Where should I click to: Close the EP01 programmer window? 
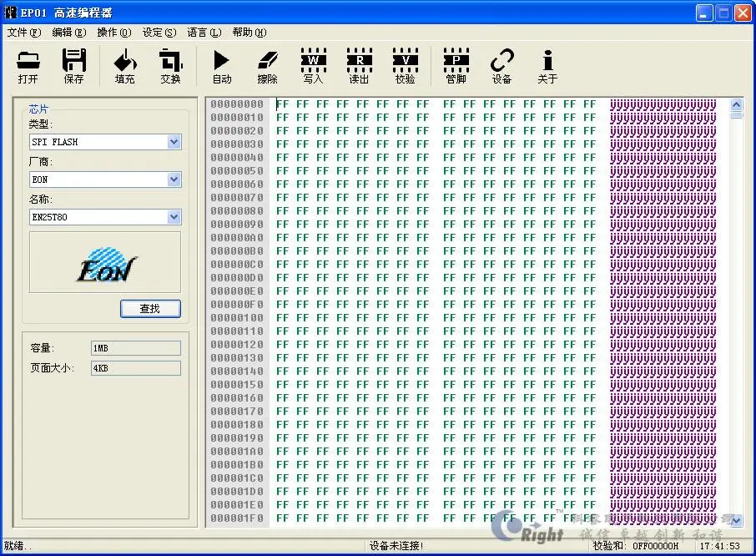pos(743,13)
